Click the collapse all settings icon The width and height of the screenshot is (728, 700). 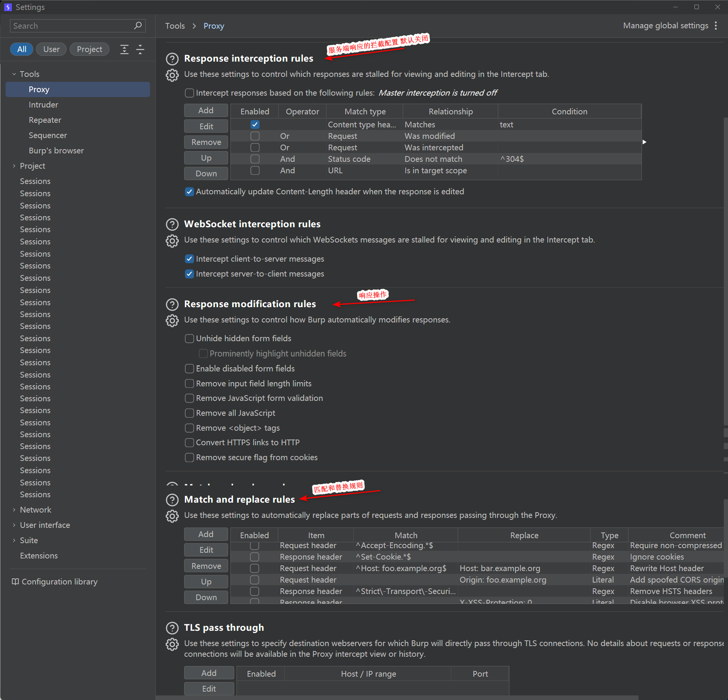pyautogui.click(x=140, y=49)
